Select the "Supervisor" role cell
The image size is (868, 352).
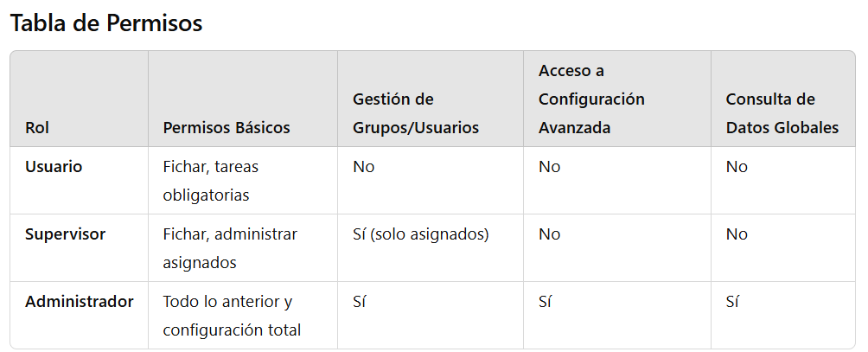65,234
